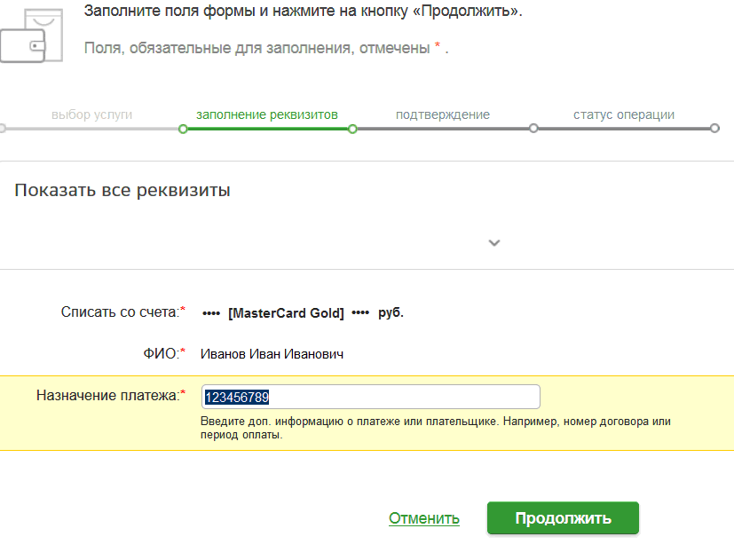734x560 pixels.
Task: Click the «ФИО» label
Action: click(164, 353)
